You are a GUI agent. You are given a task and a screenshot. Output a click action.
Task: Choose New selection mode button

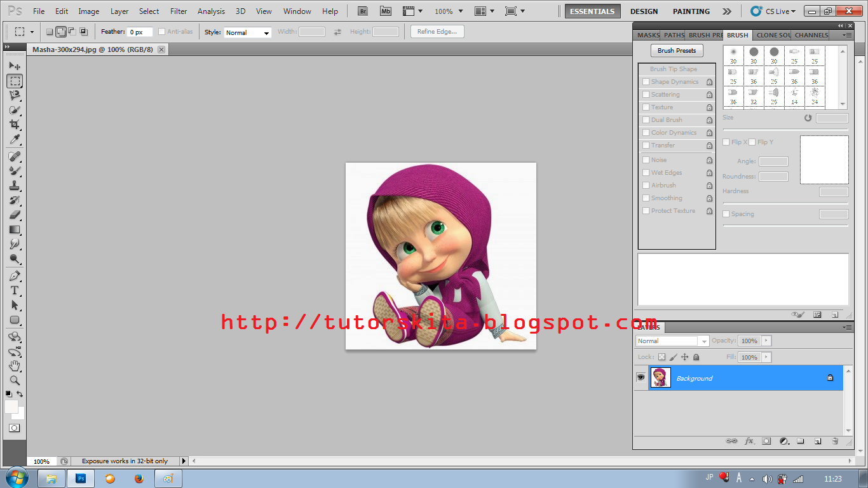[50, 32]
